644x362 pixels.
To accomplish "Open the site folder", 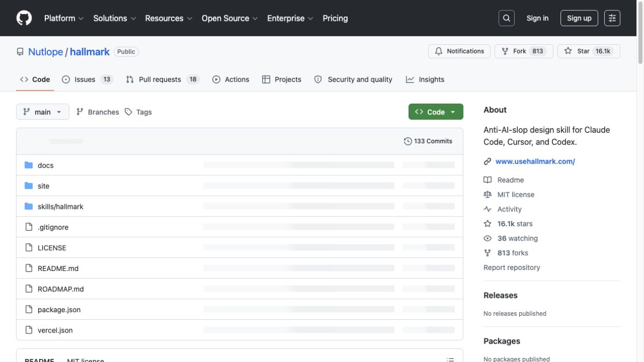I will coord(43,186).
